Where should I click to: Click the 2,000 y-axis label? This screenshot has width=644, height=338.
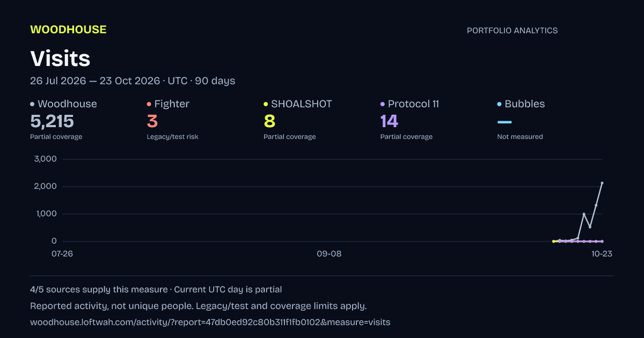tap(45, 186)
